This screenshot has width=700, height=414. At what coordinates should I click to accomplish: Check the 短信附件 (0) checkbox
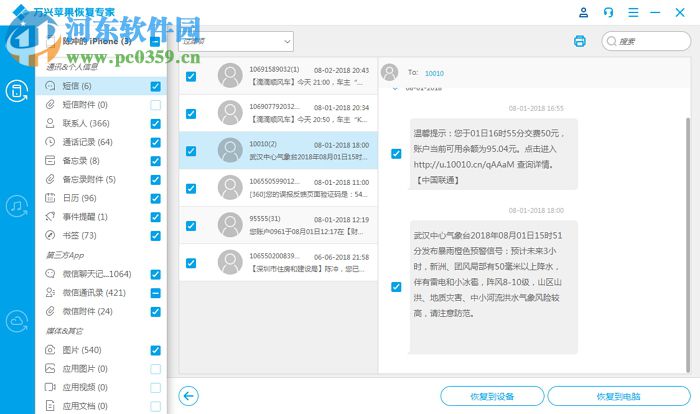click(155, 105)
